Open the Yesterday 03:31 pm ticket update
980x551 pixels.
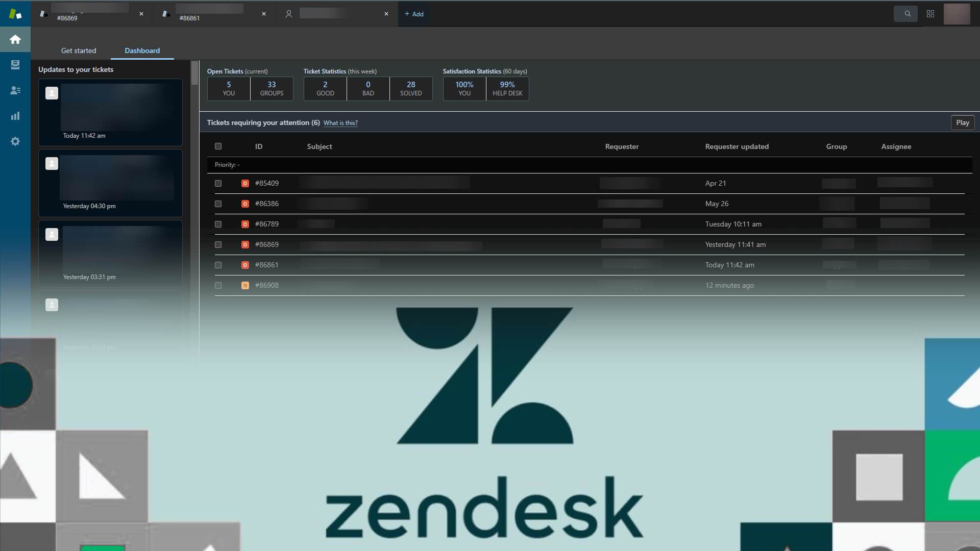coord(110,254)
